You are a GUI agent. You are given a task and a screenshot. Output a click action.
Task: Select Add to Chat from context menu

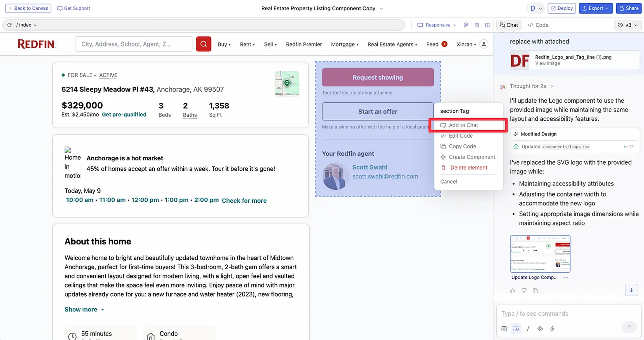[463, 125]
